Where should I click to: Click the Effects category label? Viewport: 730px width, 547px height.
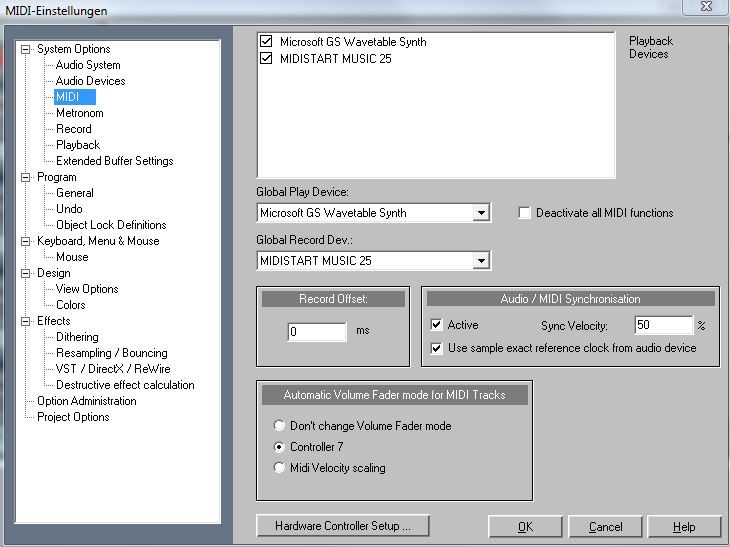click(x=54, y=321)
